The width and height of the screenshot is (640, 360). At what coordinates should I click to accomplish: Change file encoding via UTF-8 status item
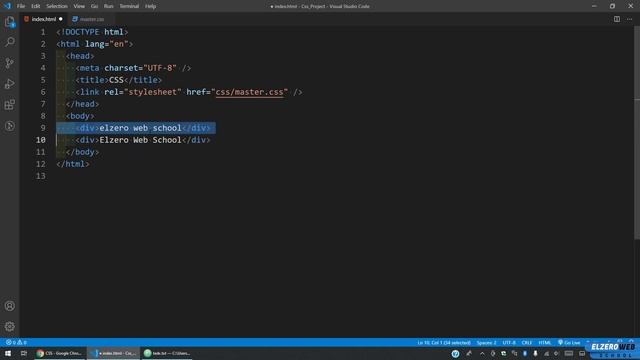pyautogui.click(x=509, y=342)
